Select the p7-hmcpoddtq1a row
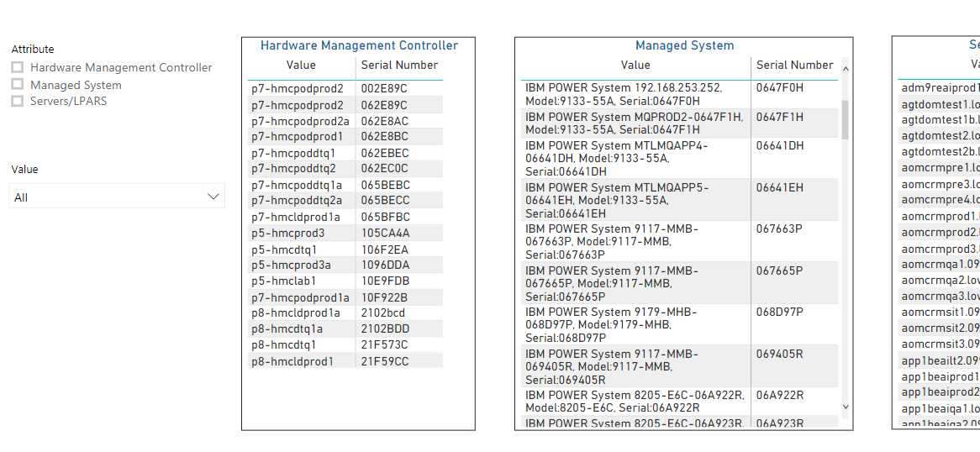980x452 pixels. point(345,185)
